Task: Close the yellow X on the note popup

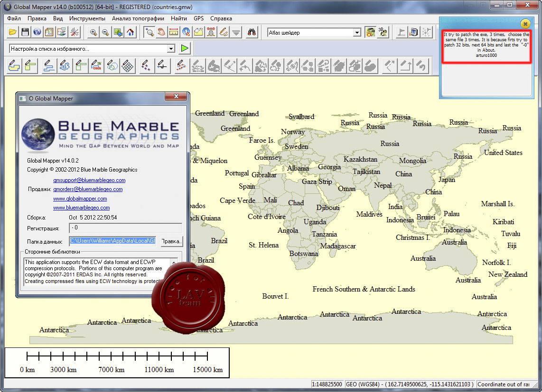Action: [525, 24]
